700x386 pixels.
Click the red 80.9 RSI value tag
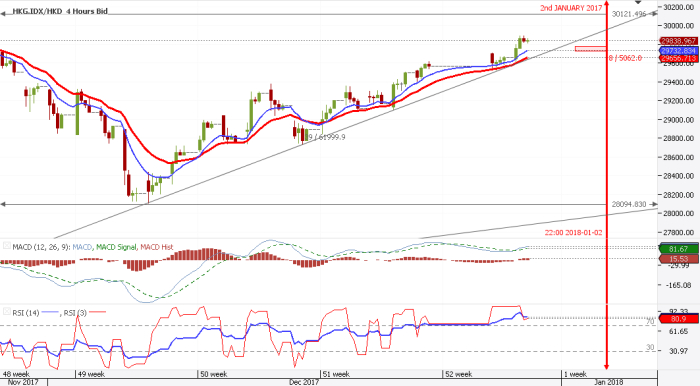[x=679, y=319]
